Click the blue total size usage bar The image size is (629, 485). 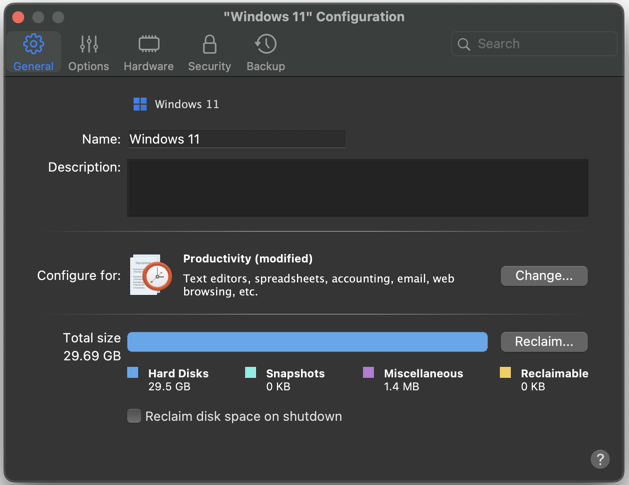click(307, 342)
